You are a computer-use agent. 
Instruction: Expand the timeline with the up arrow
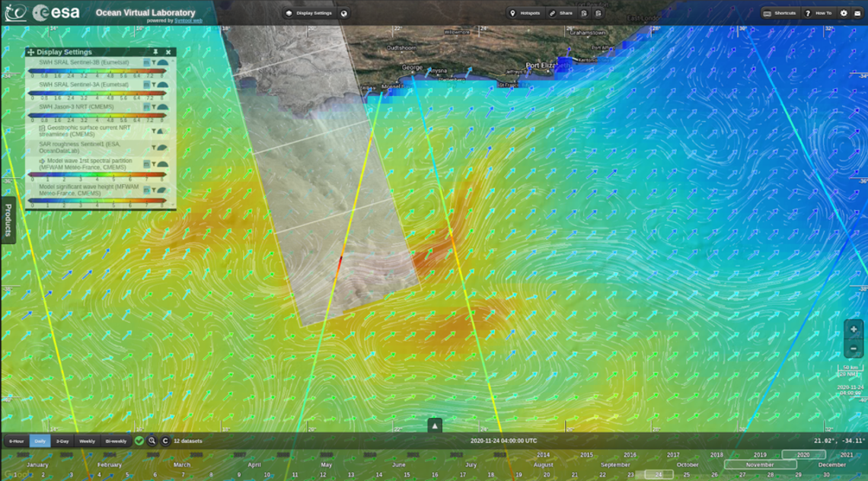coord(435,425)
